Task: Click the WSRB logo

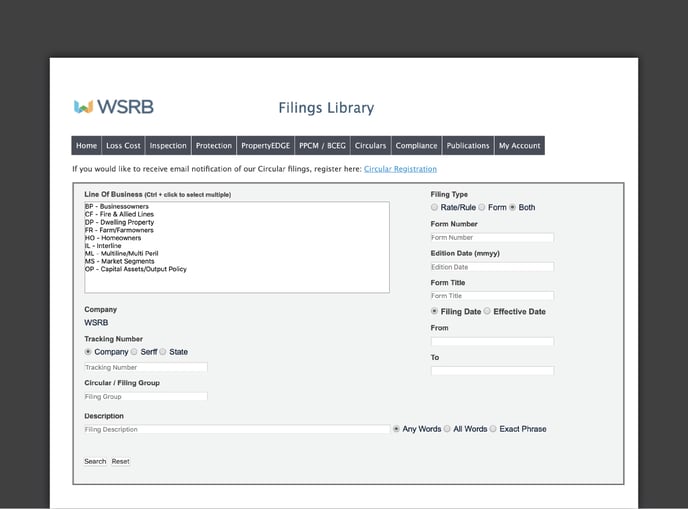Action: tap(114, 107)
